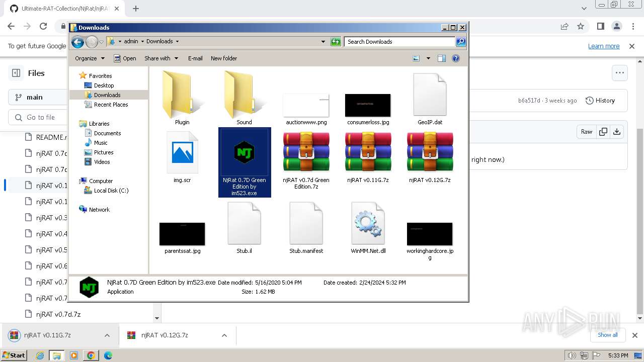Copy raw file icon on GitHub

[603, 132]
